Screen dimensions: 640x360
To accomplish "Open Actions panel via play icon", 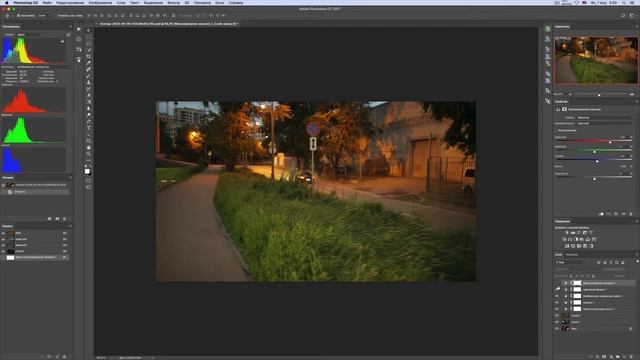I will pyautogui.click(x=79, y=29).
